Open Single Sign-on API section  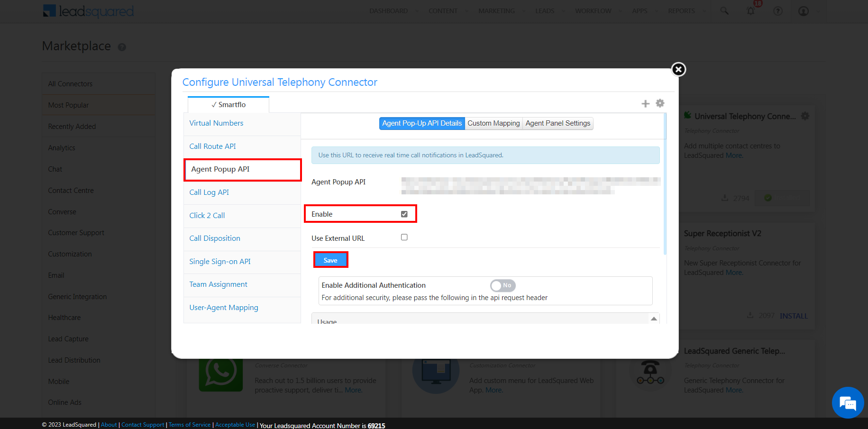[242, 262]
